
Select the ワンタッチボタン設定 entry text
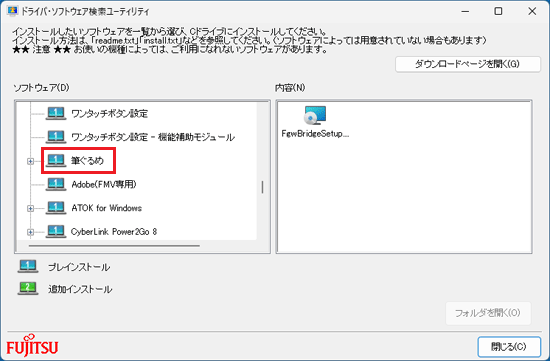(109, 114)
